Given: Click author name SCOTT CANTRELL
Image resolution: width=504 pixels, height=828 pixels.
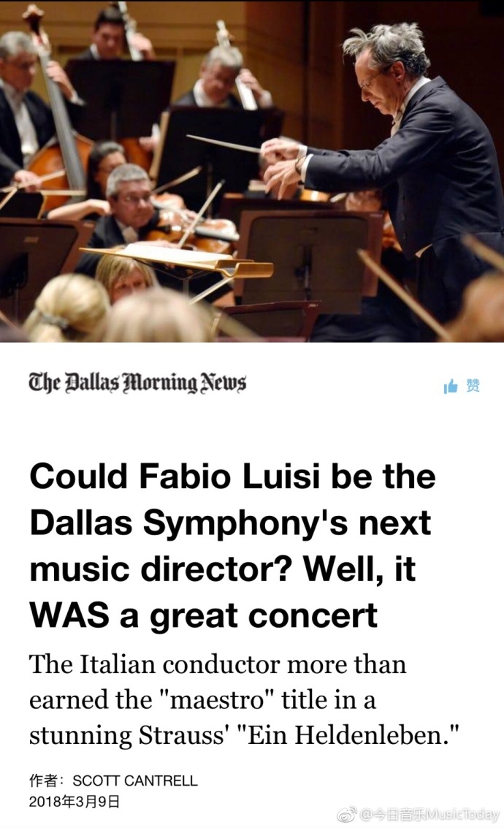Looking at the screenshot, I should tap(134, 780).
